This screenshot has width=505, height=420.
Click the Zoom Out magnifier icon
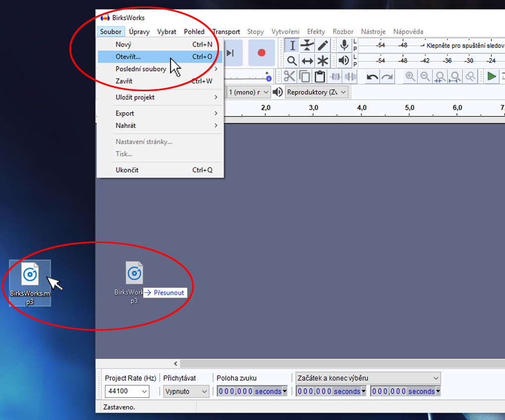point(425,77)
